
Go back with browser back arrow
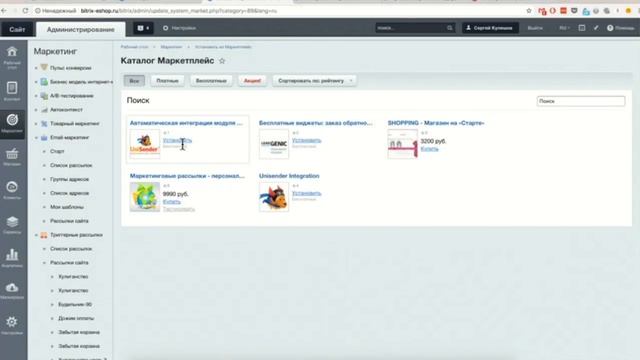tap(4, 11)
